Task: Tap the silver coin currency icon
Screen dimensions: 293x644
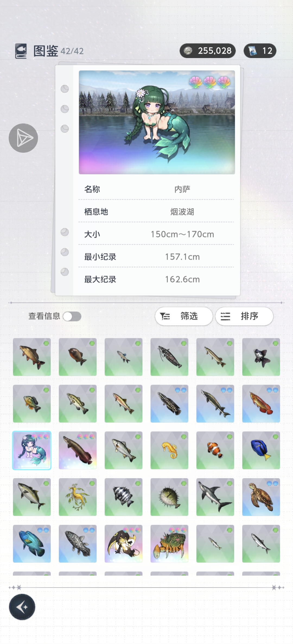Action: coord(188,51)
